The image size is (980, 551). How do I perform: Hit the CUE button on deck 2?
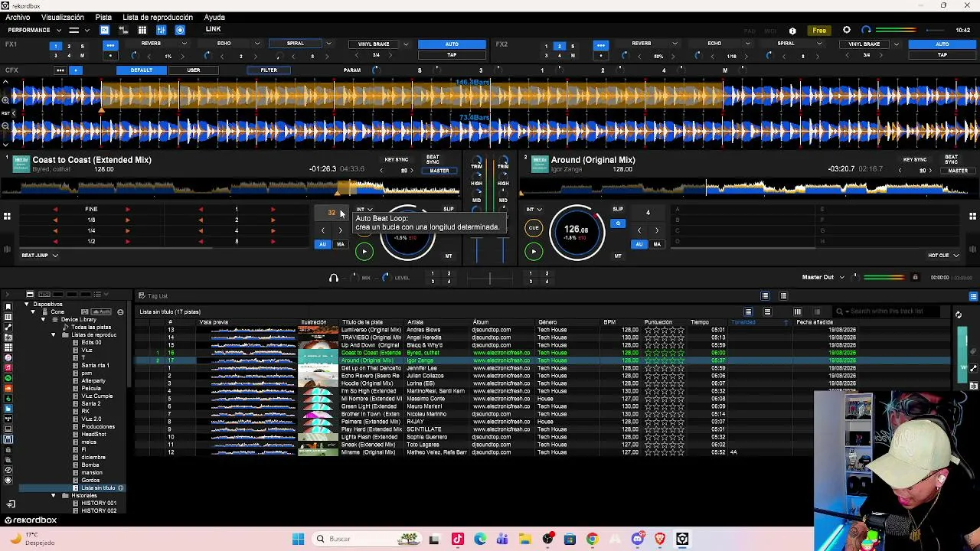[534, 227]
